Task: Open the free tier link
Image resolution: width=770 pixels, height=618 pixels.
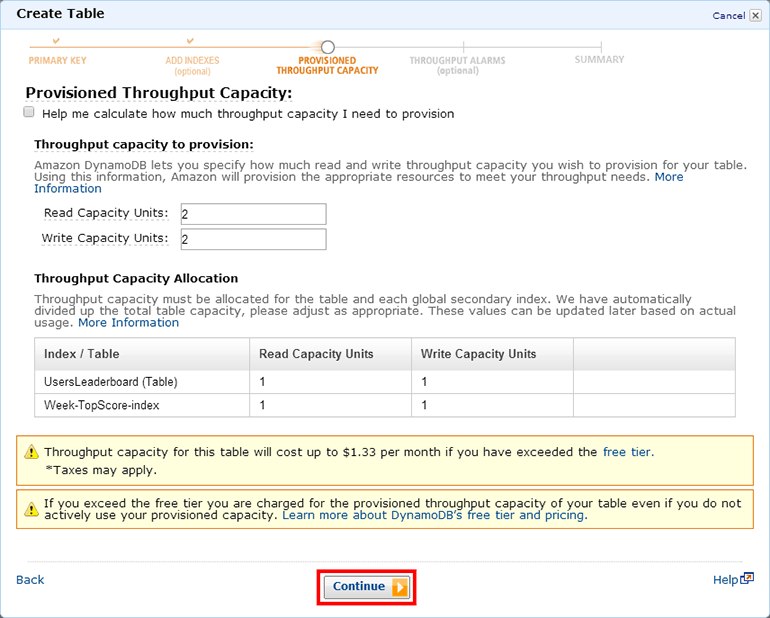Action: click(x=627, y=452)
